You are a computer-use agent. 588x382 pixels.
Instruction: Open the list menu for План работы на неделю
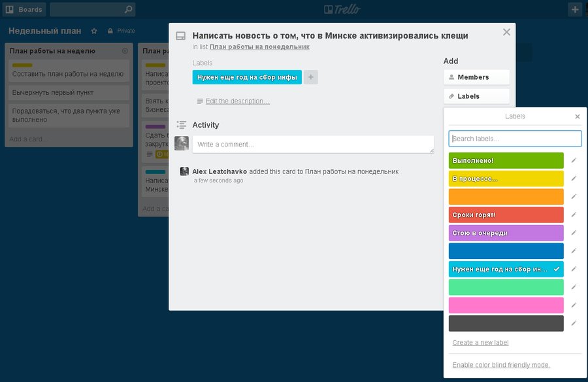(x=125, y=51)
